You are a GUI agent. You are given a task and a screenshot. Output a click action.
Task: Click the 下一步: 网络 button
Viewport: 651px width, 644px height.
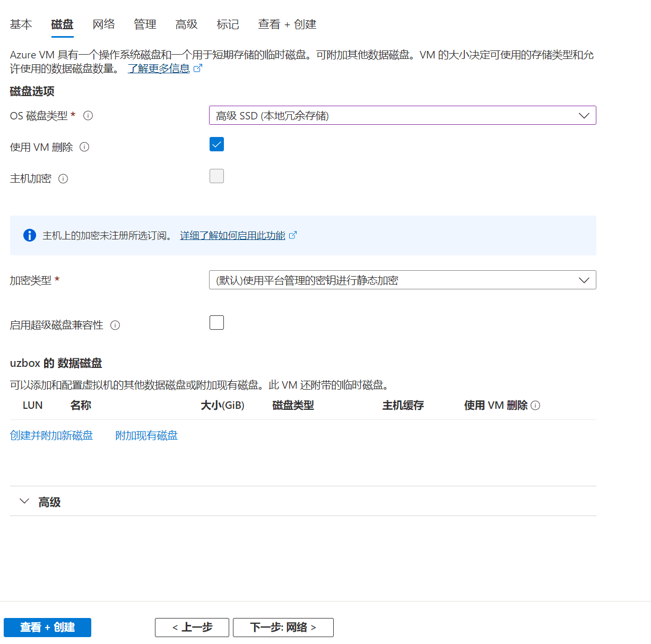(x=283, y=627)
